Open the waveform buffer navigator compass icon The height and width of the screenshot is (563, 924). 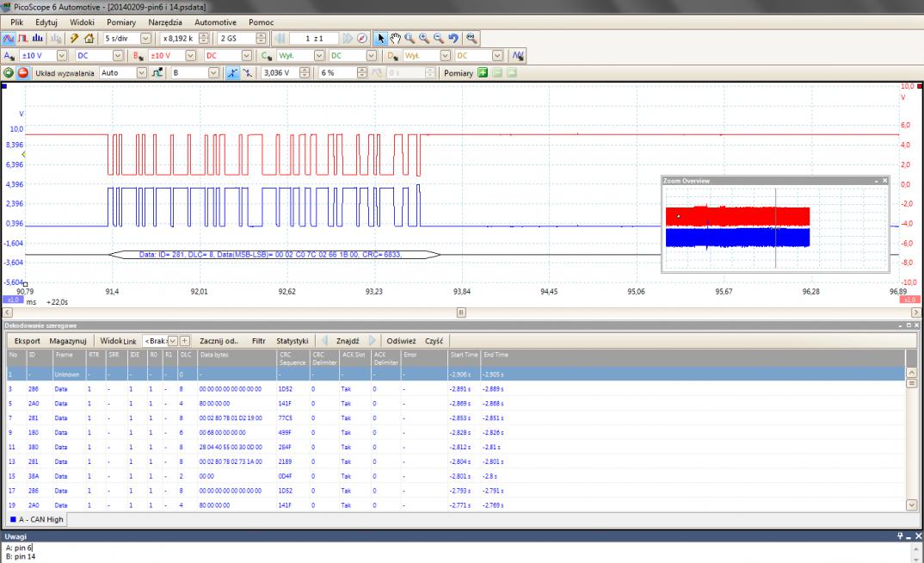tap(362, 38)
